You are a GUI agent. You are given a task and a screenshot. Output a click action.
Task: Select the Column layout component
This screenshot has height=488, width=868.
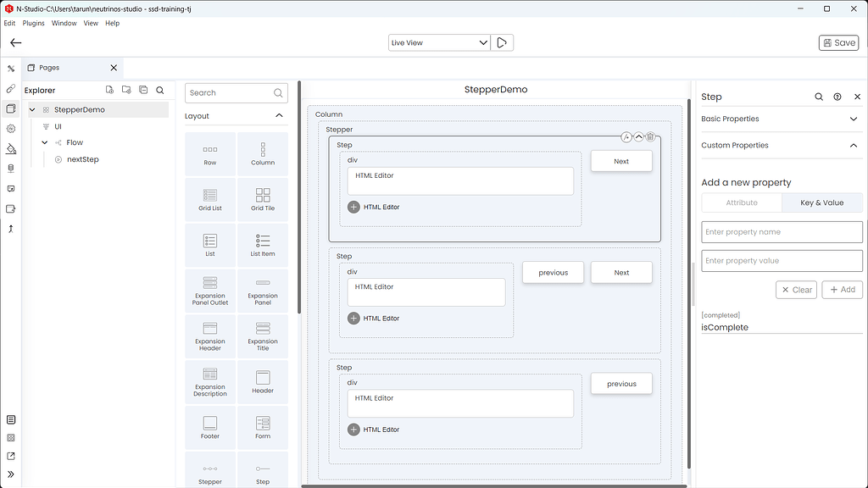[263, 154]
